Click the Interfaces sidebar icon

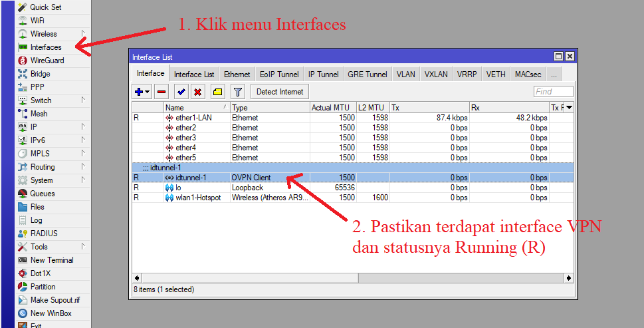coord(23,47)
